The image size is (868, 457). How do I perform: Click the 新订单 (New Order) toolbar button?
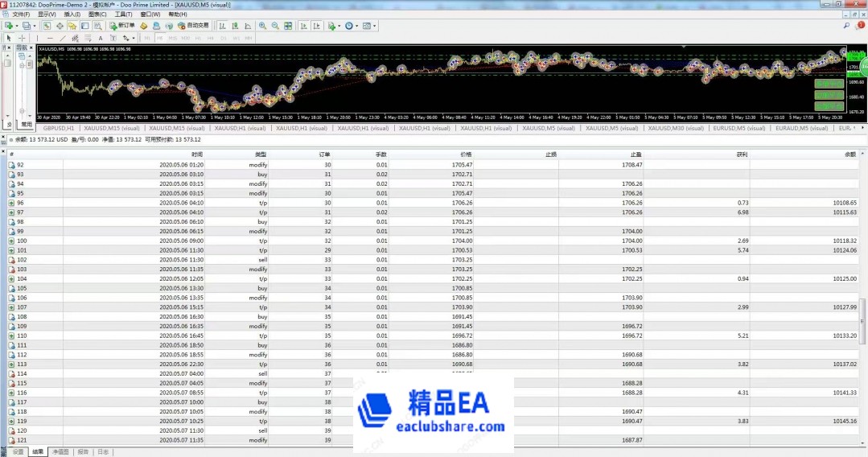[122, 26]
